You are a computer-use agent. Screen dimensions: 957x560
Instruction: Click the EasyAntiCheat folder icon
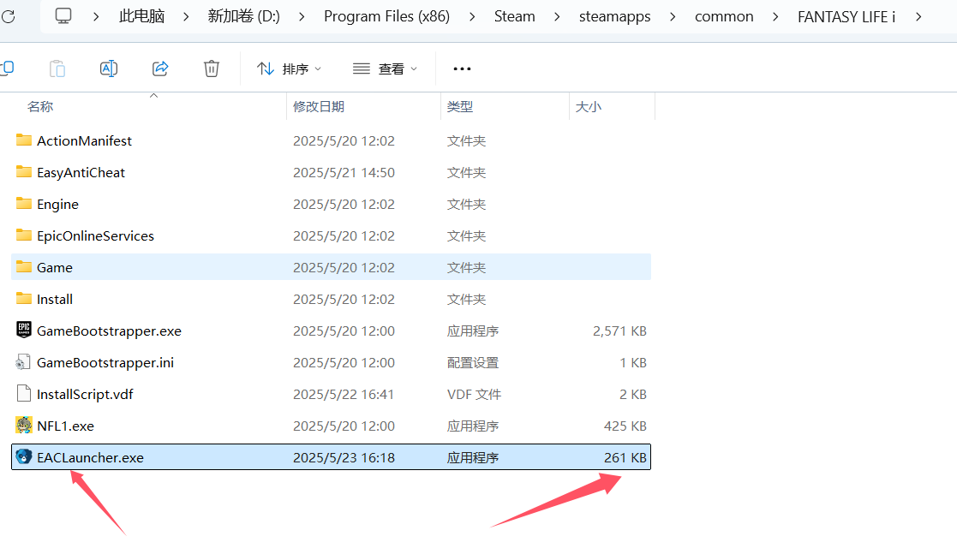pyautogui.click(x=24, y=172)
